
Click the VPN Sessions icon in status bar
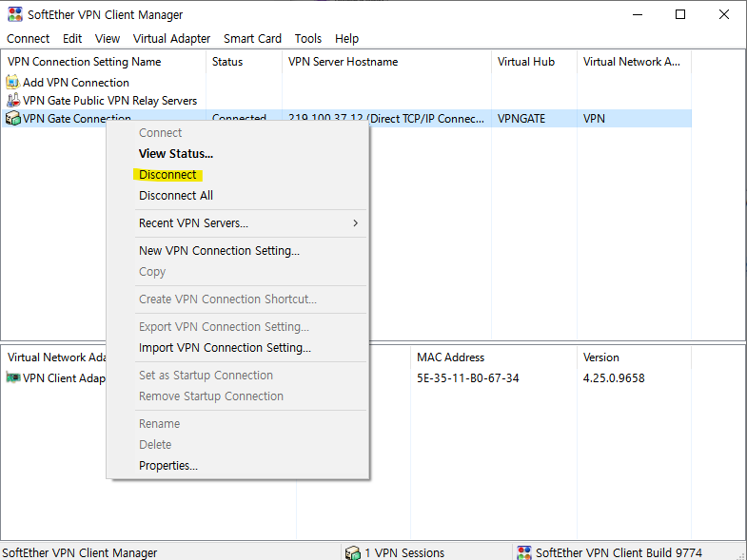[352, 552]
